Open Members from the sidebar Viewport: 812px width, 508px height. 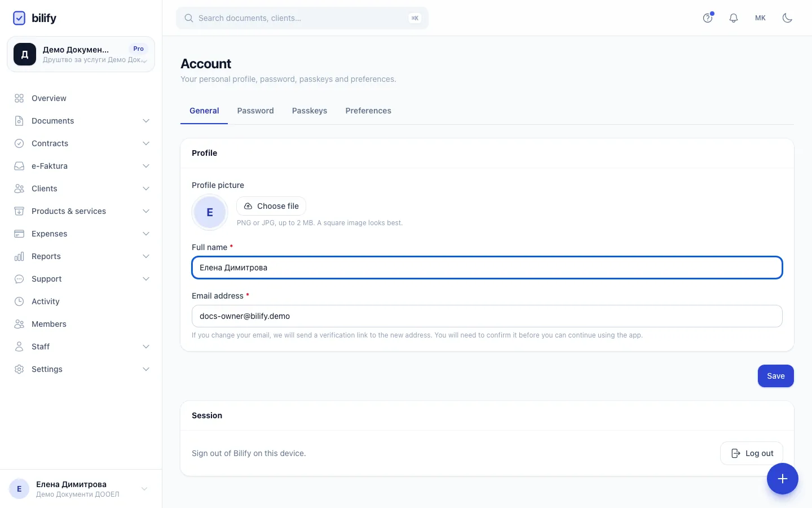click(x=81, y=324)
